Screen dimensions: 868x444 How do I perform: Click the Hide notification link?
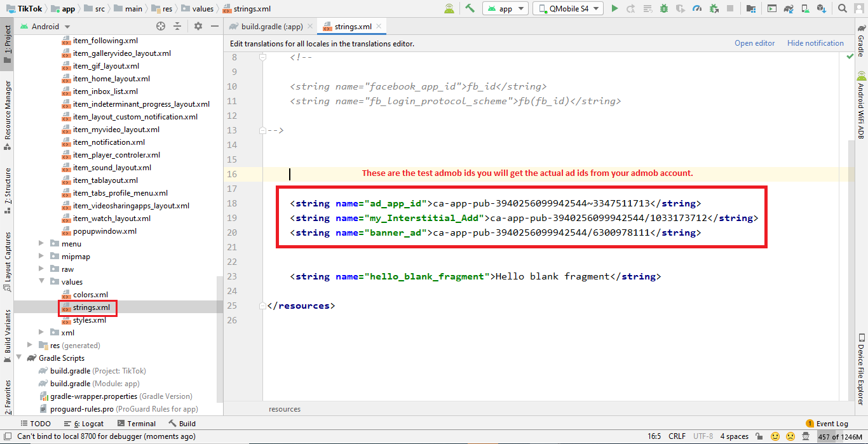[815, 43]
